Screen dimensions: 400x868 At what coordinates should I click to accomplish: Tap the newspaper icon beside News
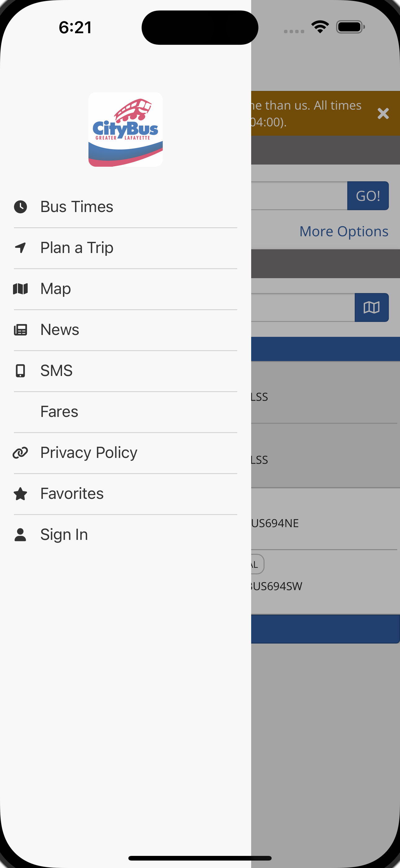[x=20, y=330]
